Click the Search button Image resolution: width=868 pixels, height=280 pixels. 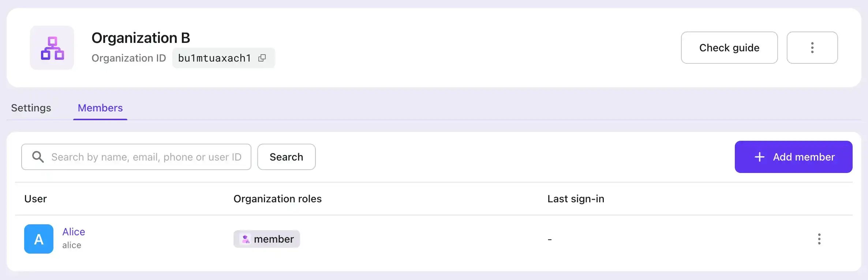pos(286,157)
